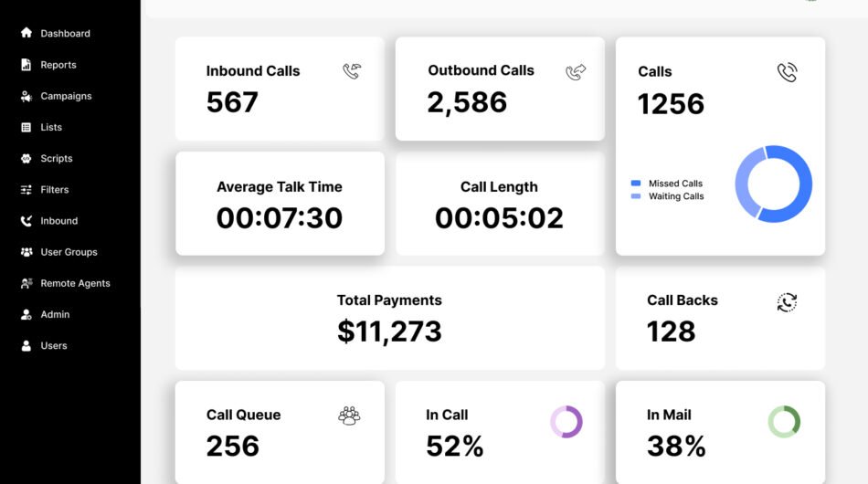Screen dimensions: 868x484
Task: Click the Waiting Calls legend swatch
Action: point(636,196)
